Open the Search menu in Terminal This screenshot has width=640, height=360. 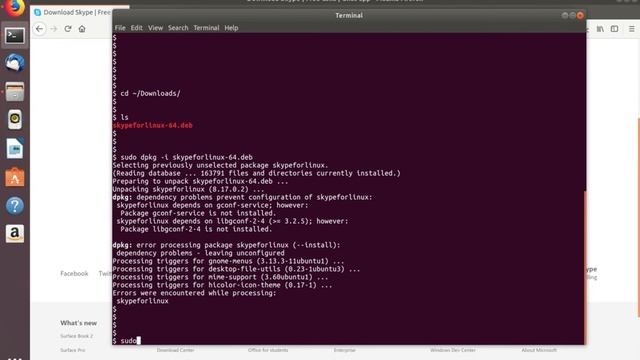[178, 28]
